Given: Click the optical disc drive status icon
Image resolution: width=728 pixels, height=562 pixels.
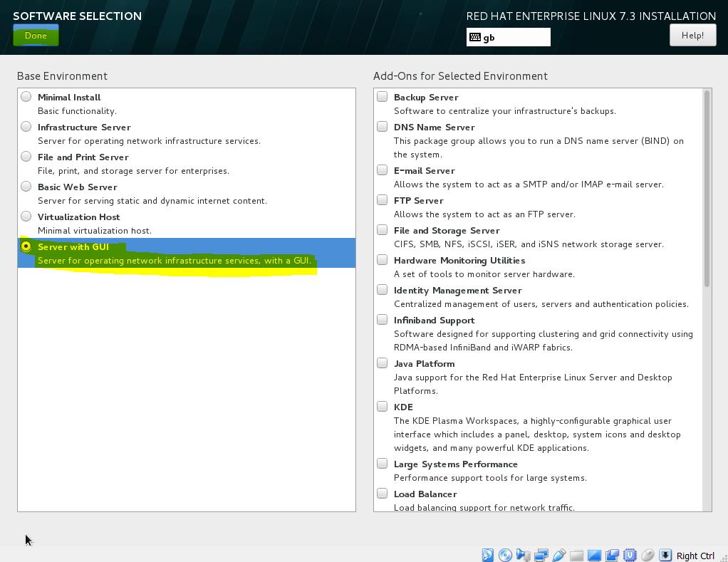Looking at the screenshot, I should [x=505, y=555].
